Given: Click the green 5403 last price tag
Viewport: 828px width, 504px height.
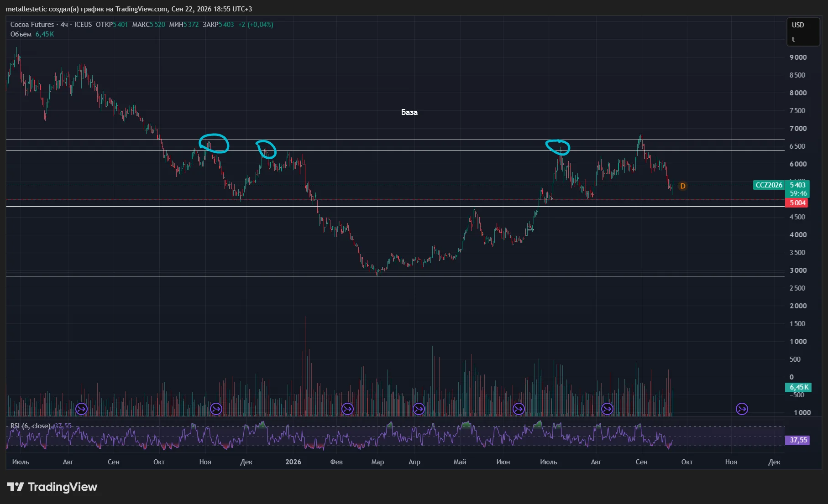Looking at the screenshot, I should point(798,185).
